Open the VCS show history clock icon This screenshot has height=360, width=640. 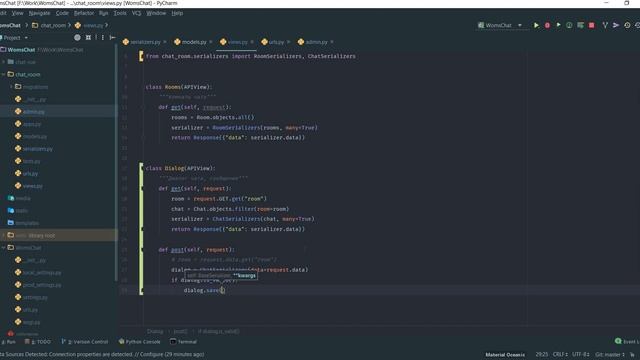[627, 25]
